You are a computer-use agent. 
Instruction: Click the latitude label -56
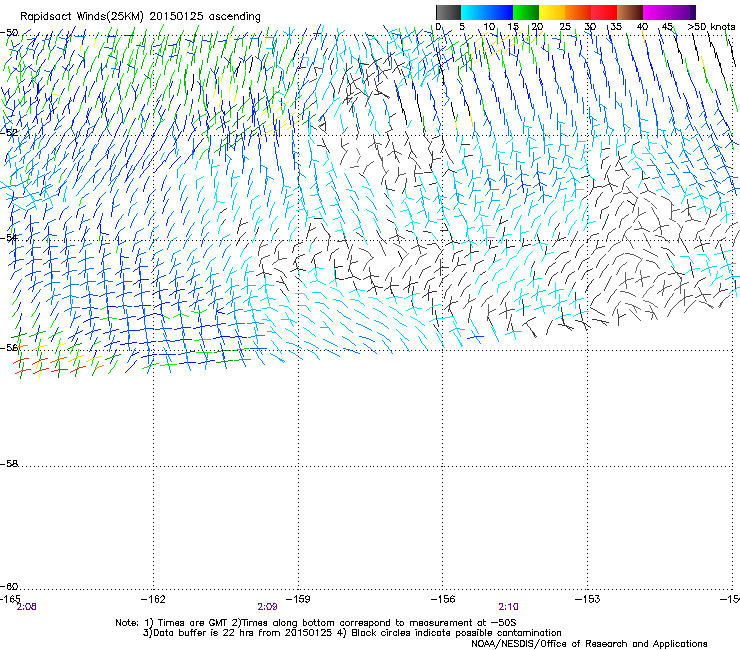(9, 348)
